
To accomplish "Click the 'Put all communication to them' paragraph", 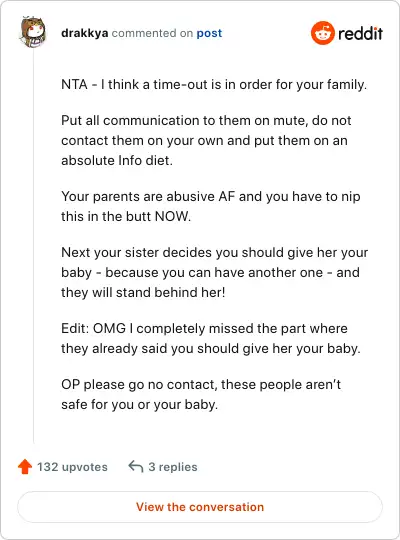I will (x=206, y=141).
